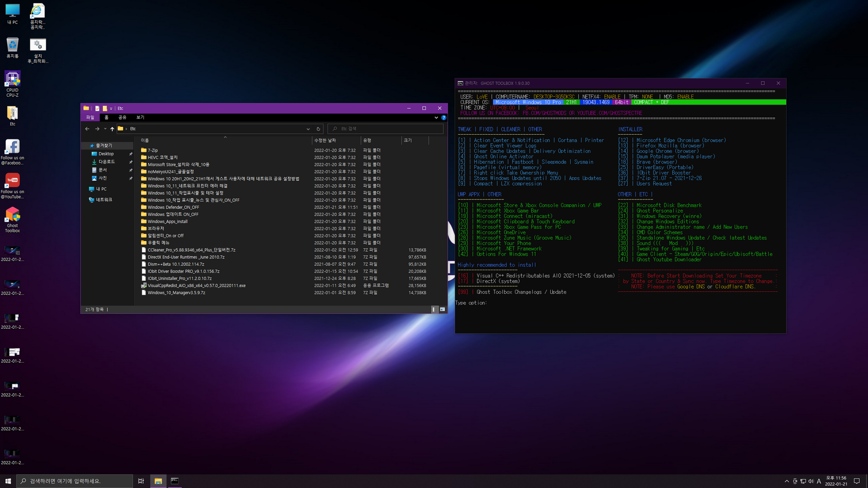868x488 pixels.
Task: Sort by the 유형 column header
Action: [x=381, y=140]
